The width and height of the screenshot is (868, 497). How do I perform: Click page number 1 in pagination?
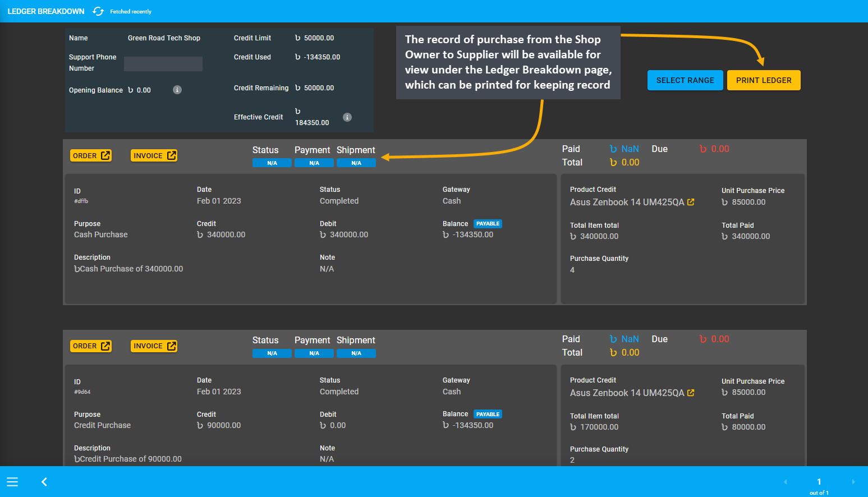click(x=819, y=481)
